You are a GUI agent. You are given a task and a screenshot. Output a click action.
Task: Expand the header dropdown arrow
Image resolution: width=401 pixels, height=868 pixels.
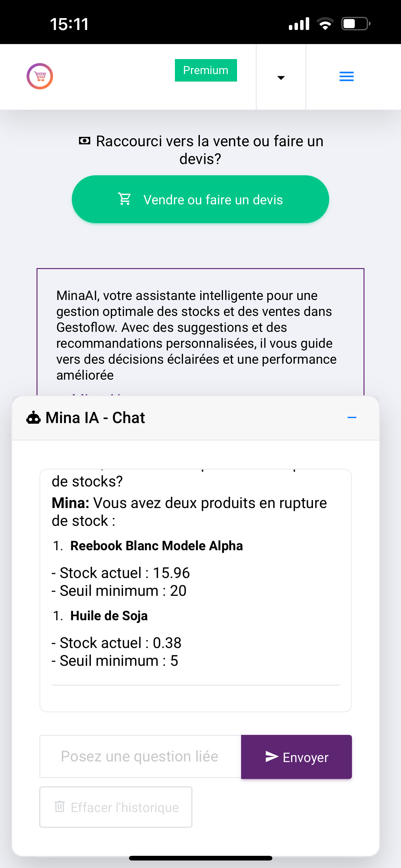tap(281, 78)
